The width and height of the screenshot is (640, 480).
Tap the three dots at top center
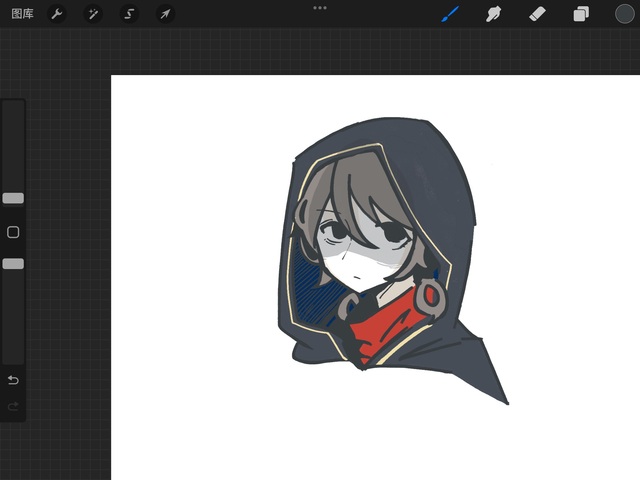(320, 8)
